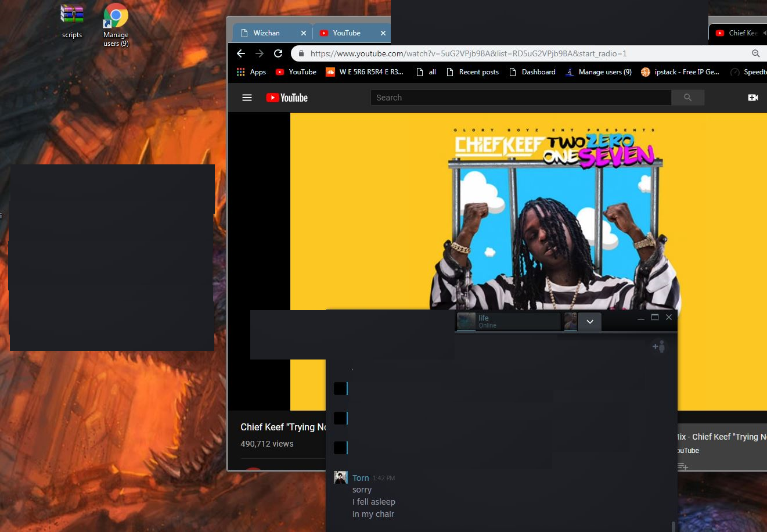Go to YouTube home via logo
The width and height of the screenshot is (767, 532).
pos(287,98)
